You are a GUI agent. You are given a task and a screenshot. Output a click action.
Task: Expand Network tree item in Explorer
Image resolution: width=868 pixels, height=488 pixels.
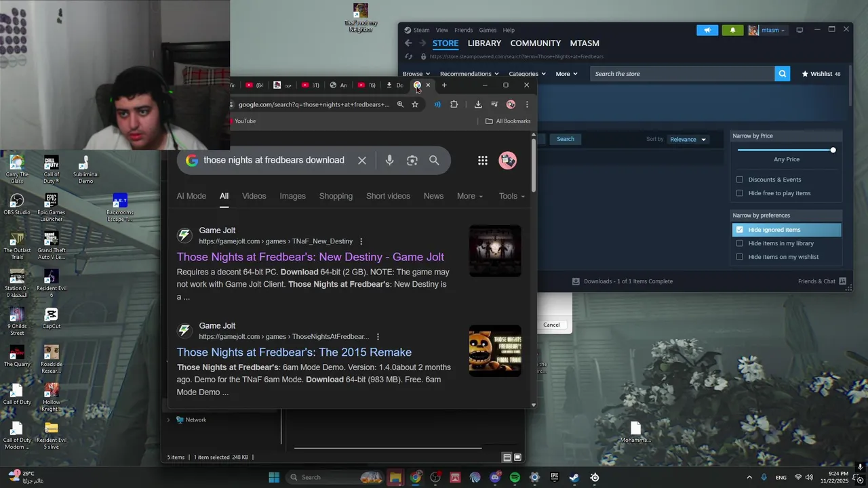[169, 420]
